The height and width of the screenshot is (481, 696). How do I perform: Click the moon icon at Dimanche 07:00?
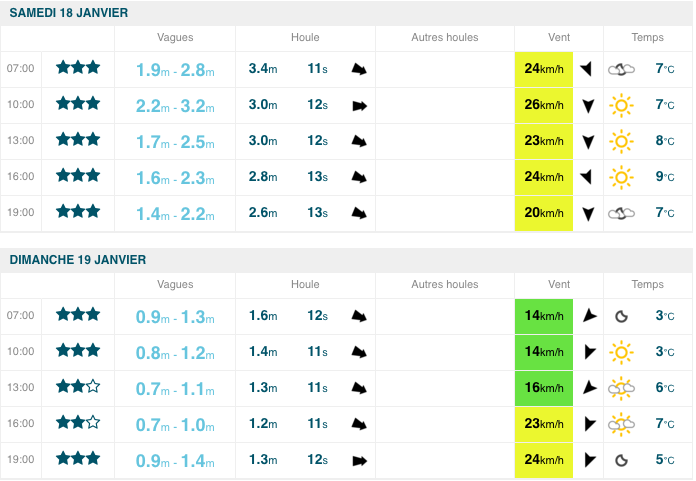point(622,316)
